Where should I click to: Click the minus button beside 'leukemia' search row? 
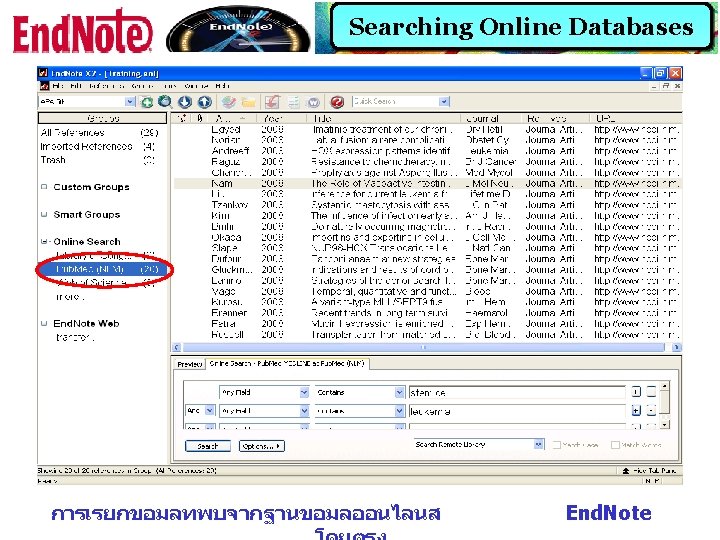coord(651,411)
